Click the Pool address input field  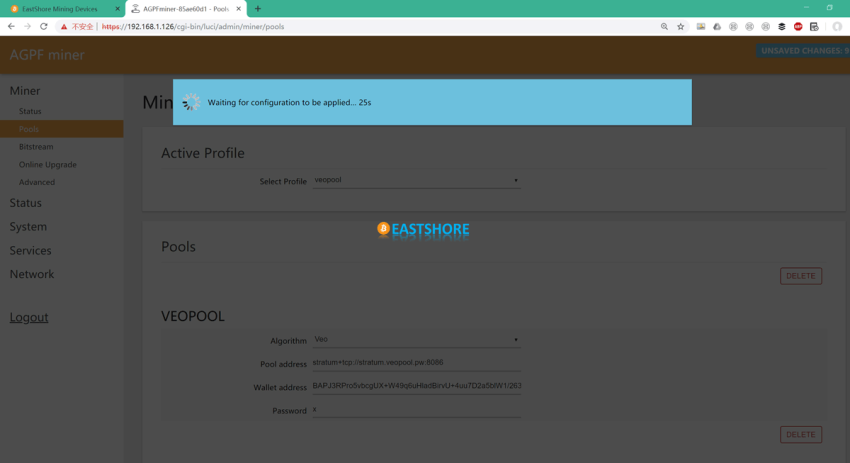click(x=416, y=363)
